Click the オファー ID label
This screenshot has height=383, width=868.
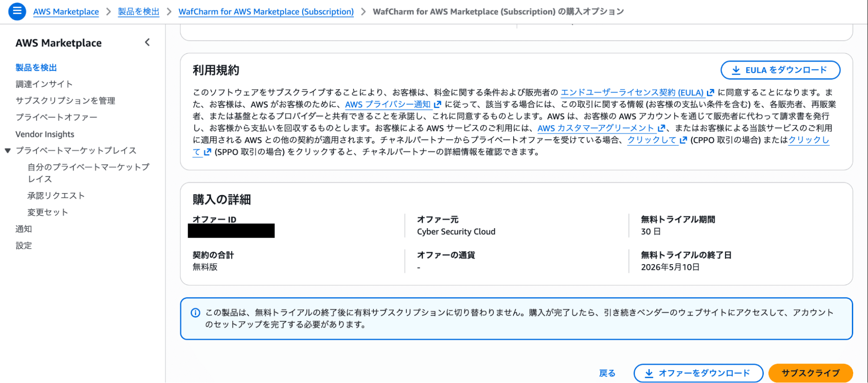click(x=215, y=219)
